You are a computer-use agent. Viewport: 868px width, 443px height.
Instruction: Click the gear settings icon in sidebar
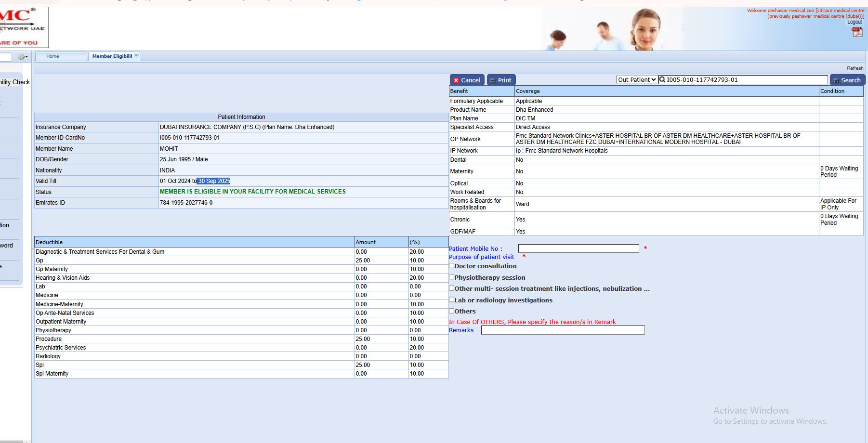click(x=22, y=57)
